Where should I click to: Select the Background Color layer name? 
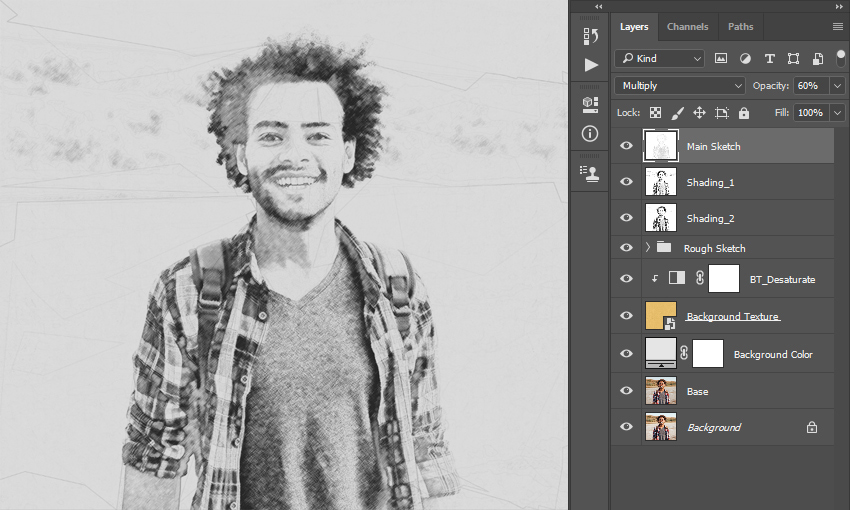pos(773,354)
